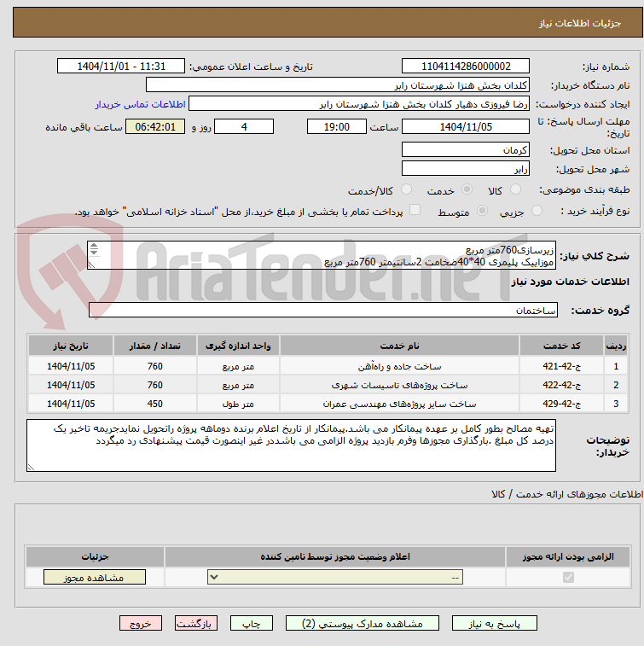644x646 pixels.
Task: Click the تعداد / مقدار column header
Action: pos(155,346)
